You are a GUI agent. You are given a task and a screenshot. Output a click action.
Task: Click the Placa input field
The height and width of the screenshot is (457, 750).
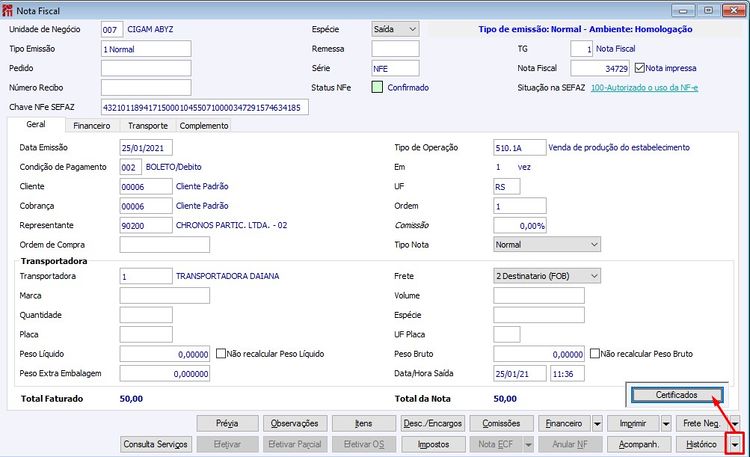click(146, 334)
